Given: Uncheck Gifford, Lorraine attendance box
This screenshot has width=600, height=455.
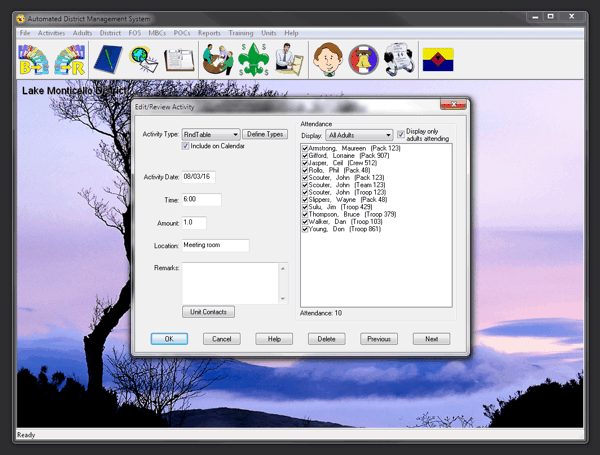Looking at the screenshot, I should (305, 155).
